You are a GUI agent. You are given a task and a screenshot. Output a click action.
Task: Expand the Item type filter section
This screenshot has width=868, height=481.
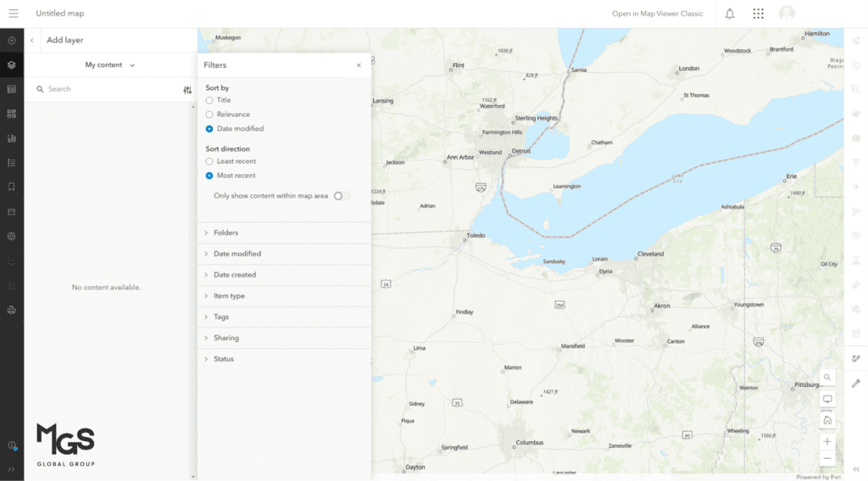click(x=229, y=296)
